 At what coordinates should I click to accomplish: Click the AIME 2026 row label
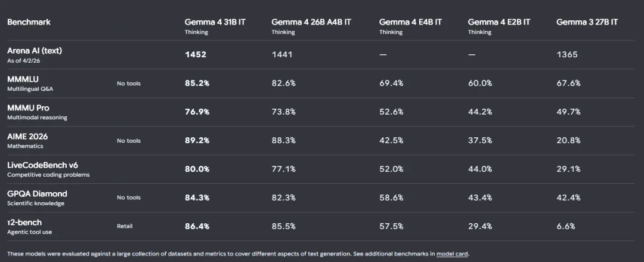click(27, 137)
